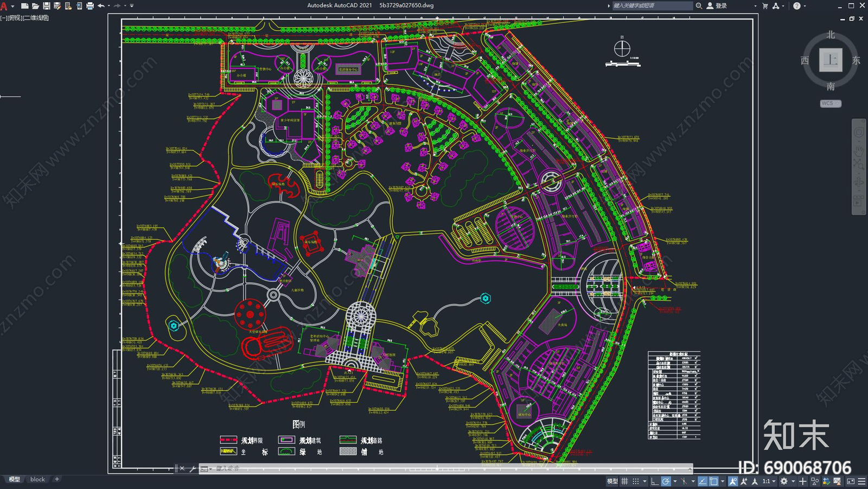Toggle the drawing grid display in status bar
The width and height of the screenshot is (868, 489).
click(x=625, y=481)
